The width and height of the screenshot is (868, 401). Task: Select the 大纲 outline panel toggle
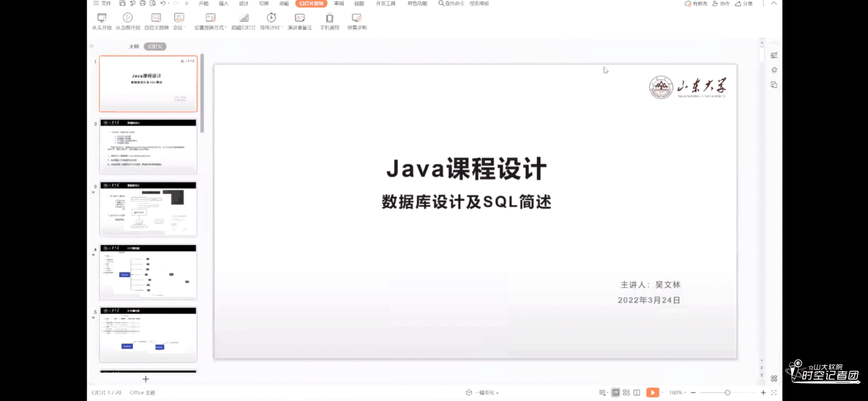[x=134, y=46]
